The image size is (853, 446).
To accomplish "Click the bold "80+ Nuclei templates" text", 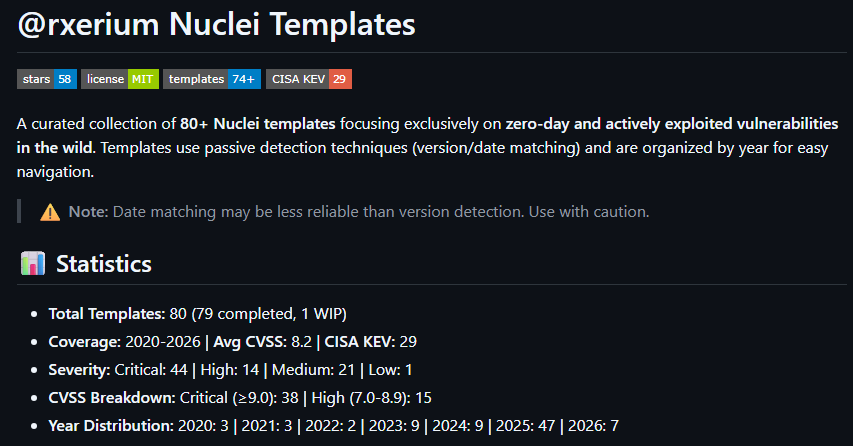I will 258,124.
